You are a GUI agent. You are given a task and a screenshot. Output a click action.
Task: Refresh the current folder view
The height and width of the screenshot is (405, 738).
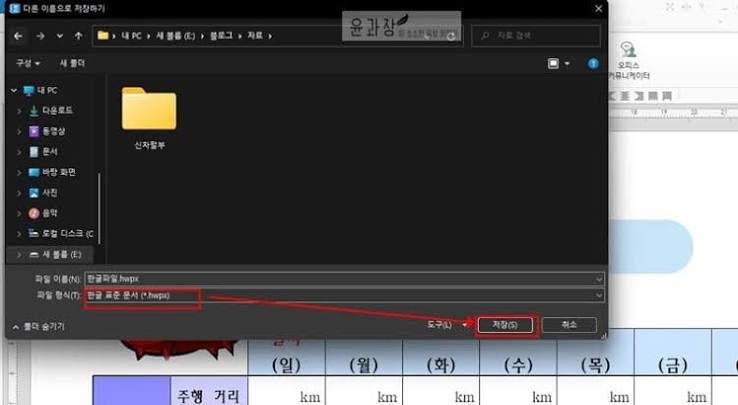(x=451, y=36)
